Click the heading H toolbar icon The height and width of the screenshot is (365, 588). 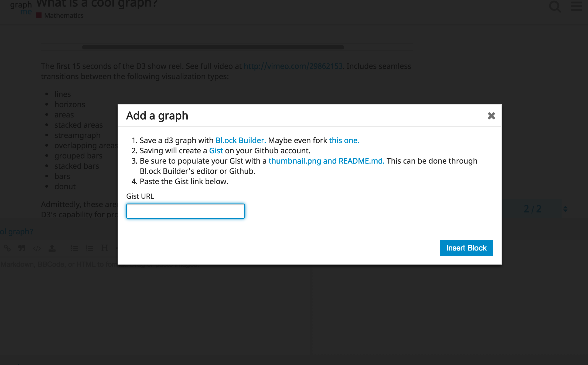click(105, 248)
